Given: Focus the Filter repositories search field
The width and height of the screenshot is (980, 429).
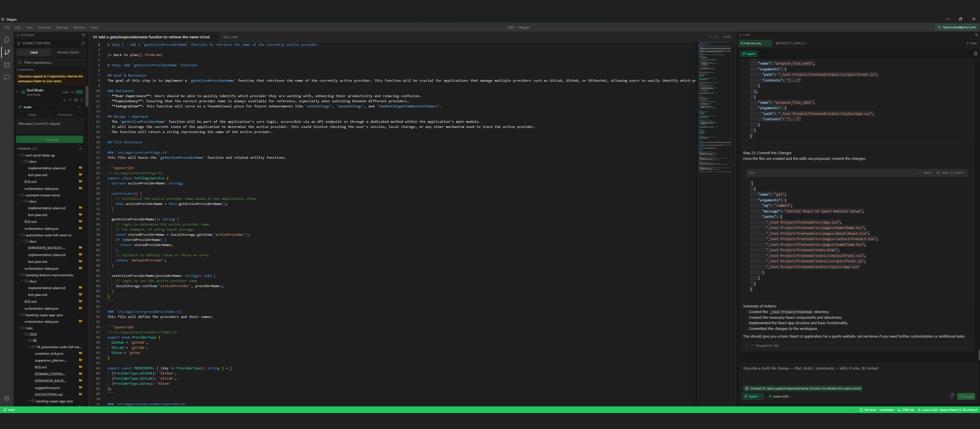Looking at the screenshot, I should (50, 63).
